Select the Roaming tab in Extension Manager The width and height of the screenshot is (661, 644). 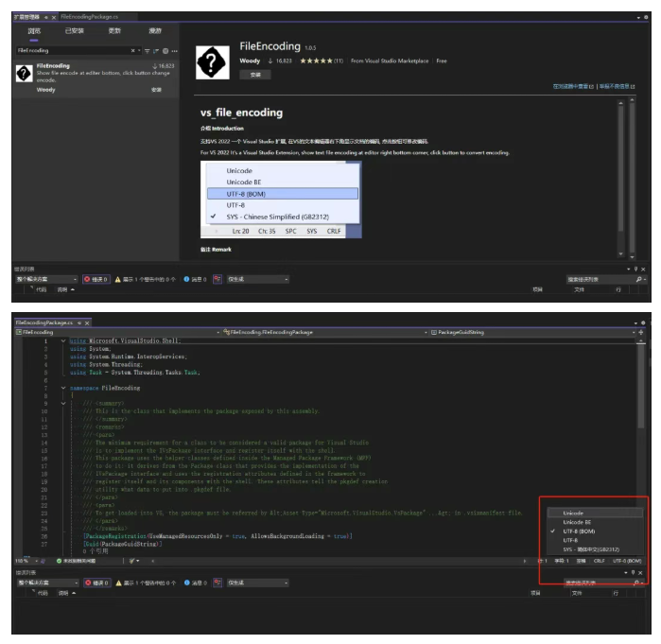click(155, 31)
